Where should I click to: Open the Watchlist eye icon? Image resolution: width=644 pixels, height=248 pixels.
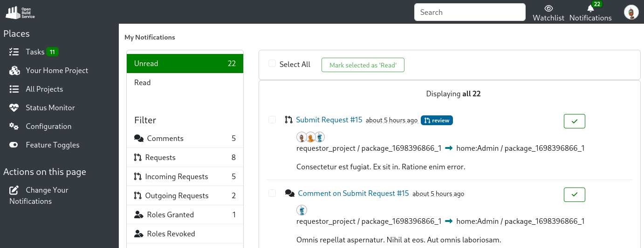click(x=548, y=8)
